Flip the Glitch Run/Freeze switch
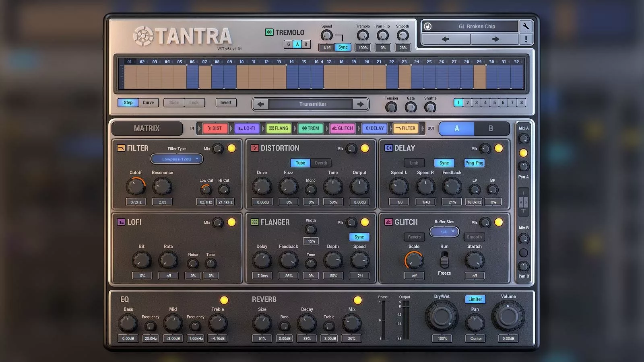This screenshot has height=362, width=644. [x=444, y=260]
